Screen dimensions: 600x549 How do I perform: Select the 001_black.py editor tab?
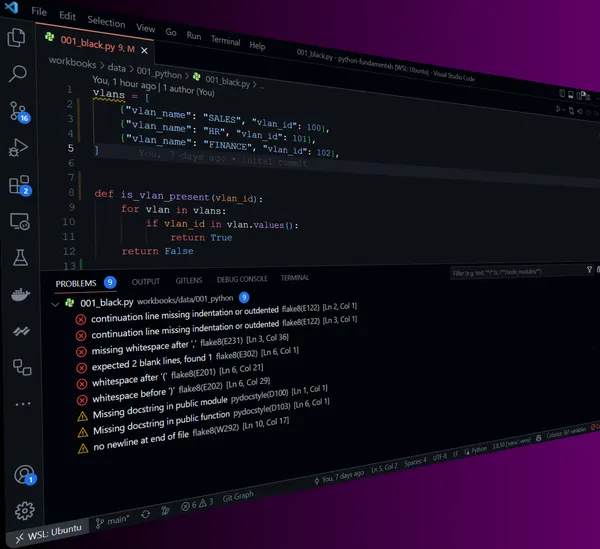pos(95,44)
